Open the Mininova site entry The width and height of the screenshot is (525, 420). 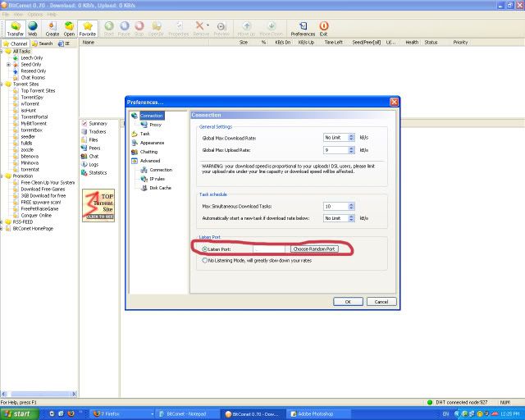click(x=30, y=162)
